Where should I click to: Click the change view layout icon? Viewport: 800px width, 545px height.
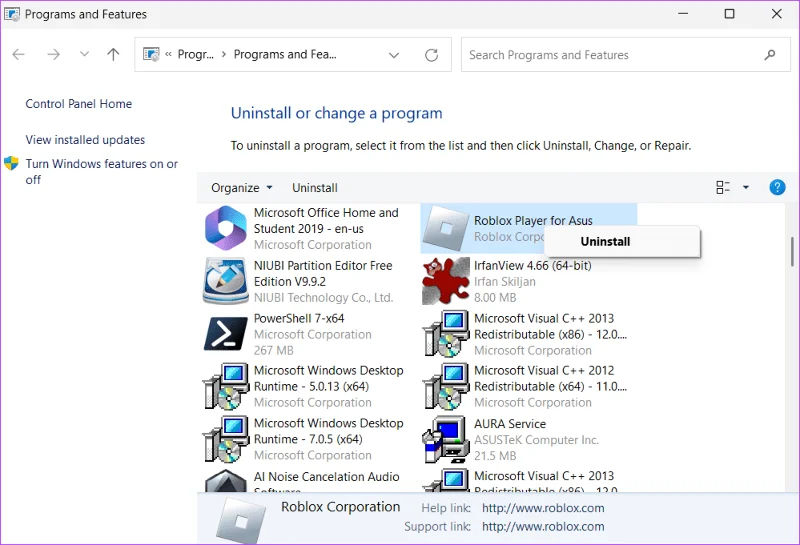pyautogui.click(x=722, y=187)
